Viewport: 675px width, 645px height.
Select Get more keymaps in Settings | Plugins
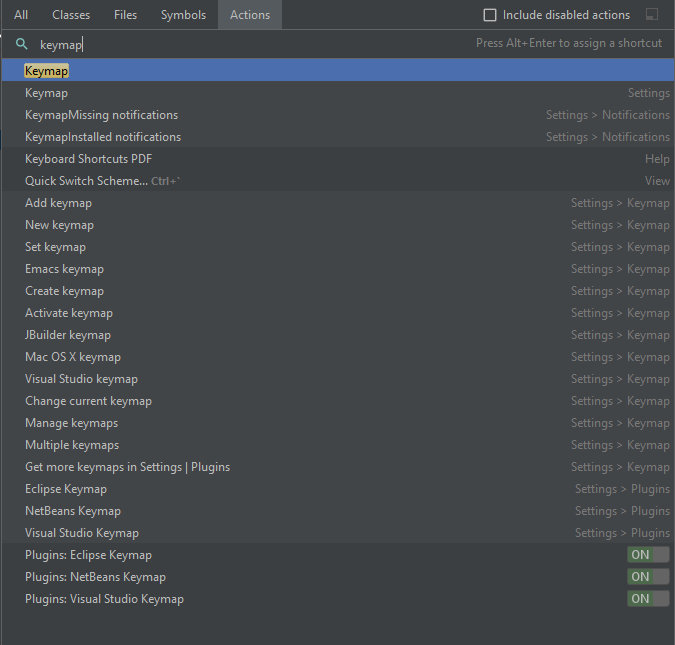click(338, 466)
